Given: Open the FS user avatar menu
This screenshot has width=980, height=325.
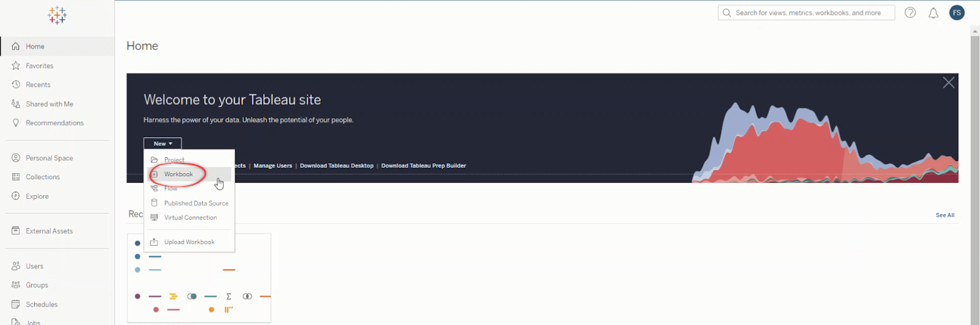Looking at the screenshot, I should click(957, 12).
